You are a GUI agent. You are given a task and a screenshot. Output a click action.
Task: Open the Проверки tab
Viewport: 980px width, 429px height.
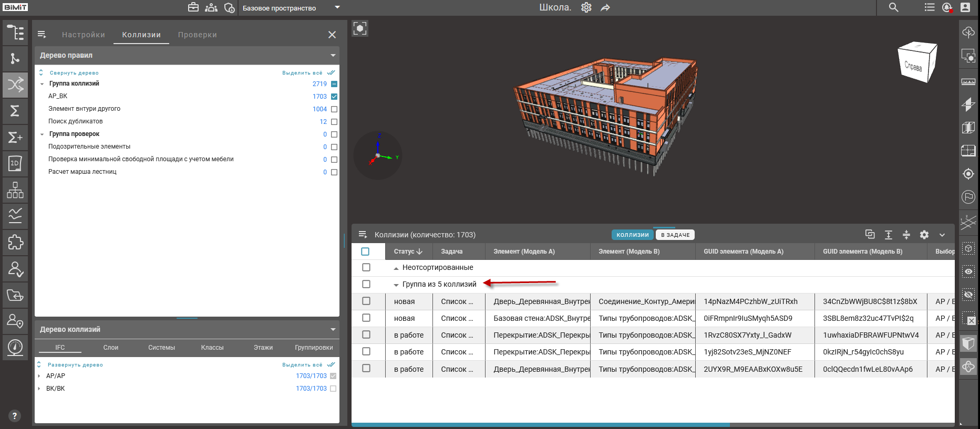click(197, 35)
